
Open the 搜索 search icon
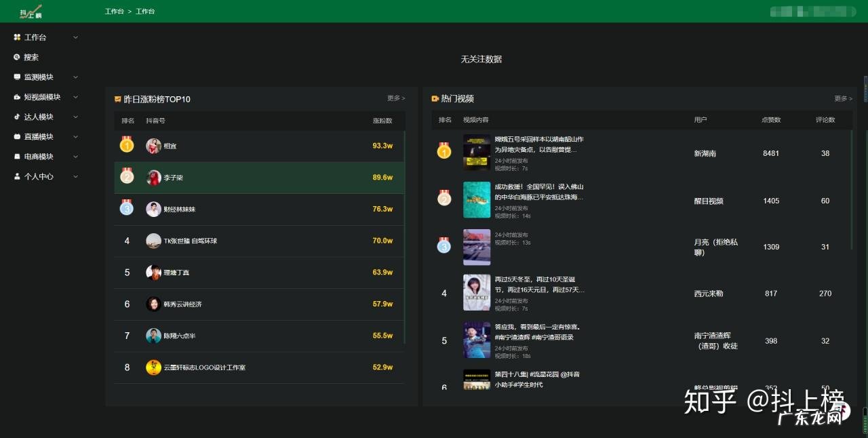point(18,57)
